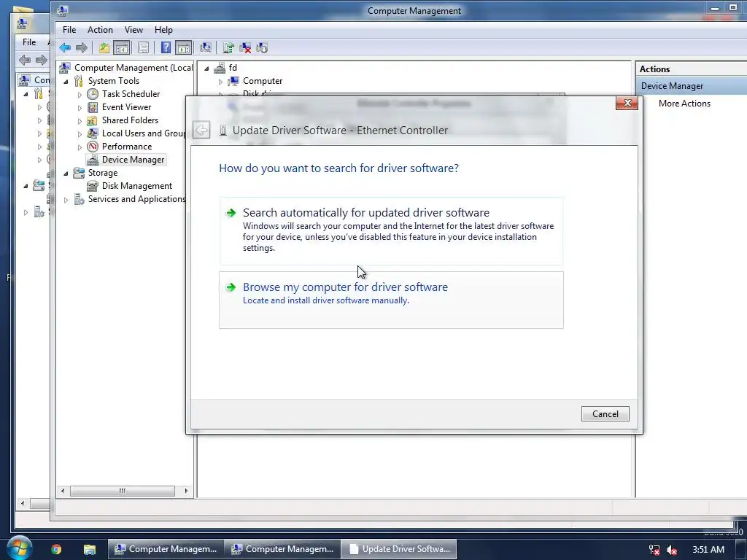Click the blue Help question mark icon

coord(166,47)
